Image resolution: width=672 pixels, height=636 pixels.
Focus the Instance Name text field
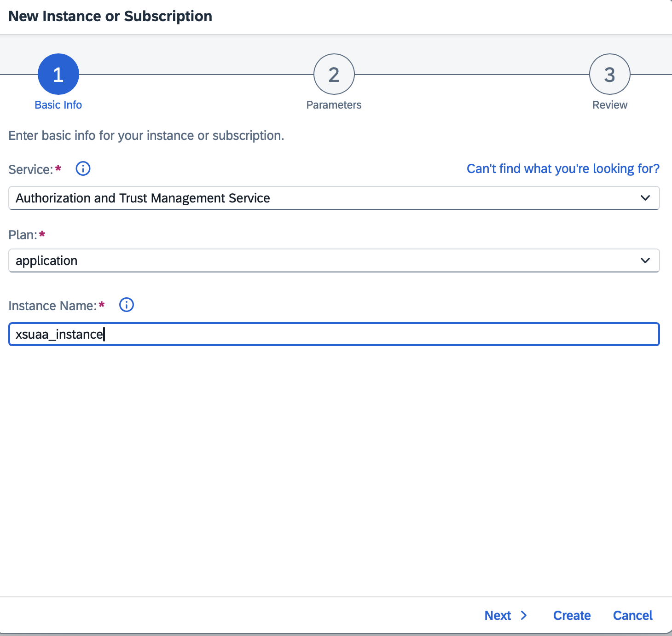coord(334,334)
